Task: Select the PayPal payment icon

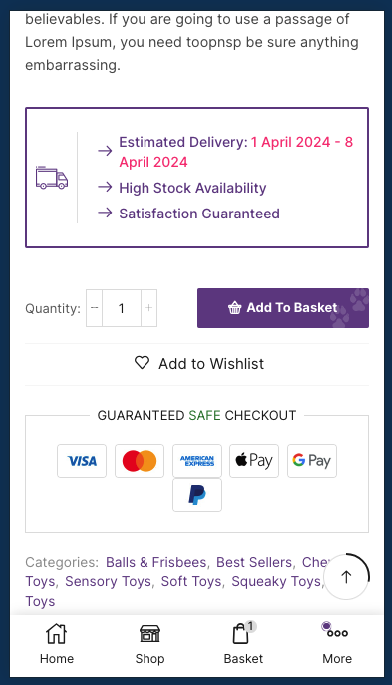Action: 197,495
